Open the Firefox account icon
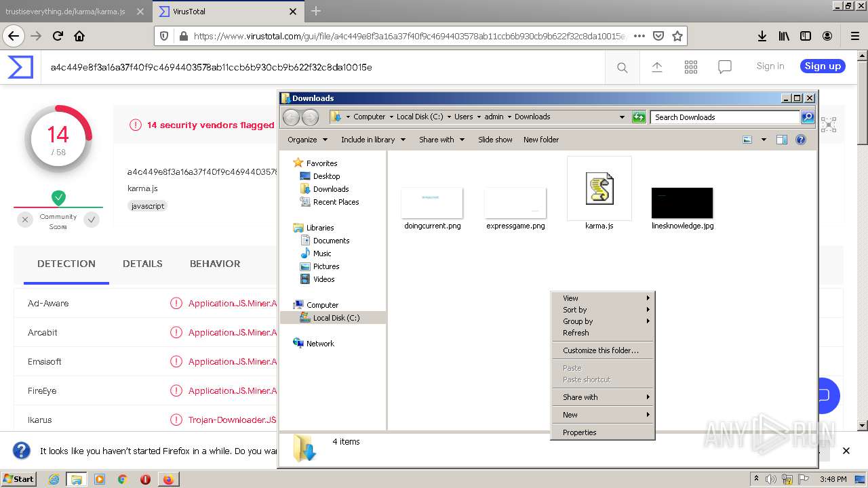 coord(827,36)
